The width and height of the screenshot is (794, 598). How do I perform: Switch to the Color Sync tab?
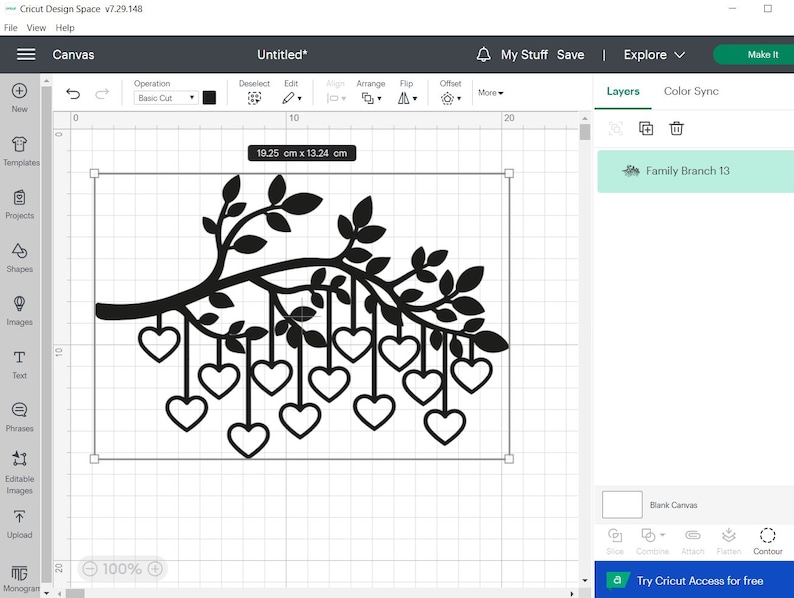[x=691, y=91]
